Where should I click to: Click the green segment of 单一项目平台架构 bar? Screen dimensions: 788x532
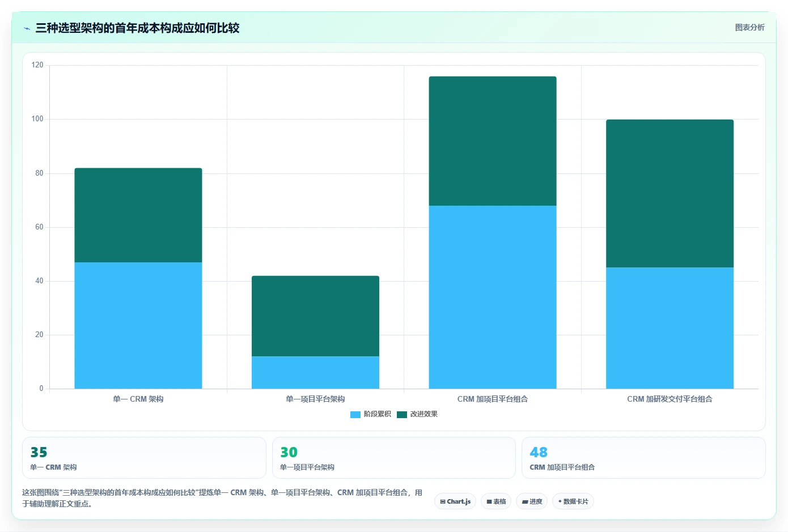point(315,316)
